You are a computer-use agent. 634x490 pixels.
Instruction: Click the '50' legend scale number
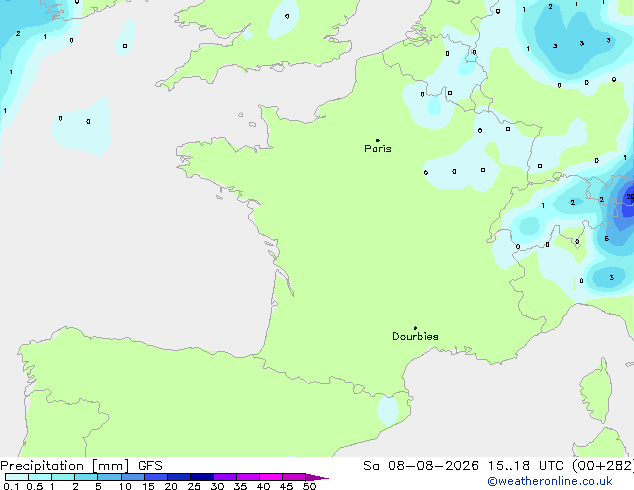pyautogui.click(x=310, y=486)
